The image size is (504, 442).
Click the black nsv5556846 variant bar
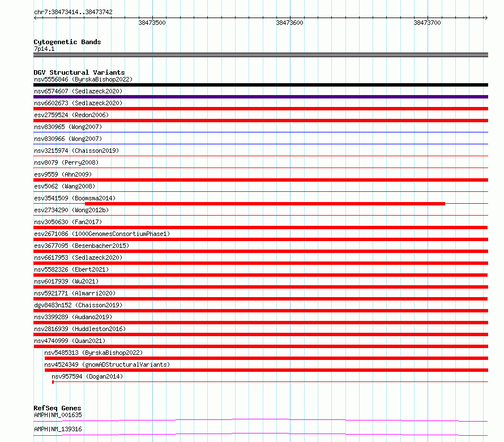tap(260, 85)
